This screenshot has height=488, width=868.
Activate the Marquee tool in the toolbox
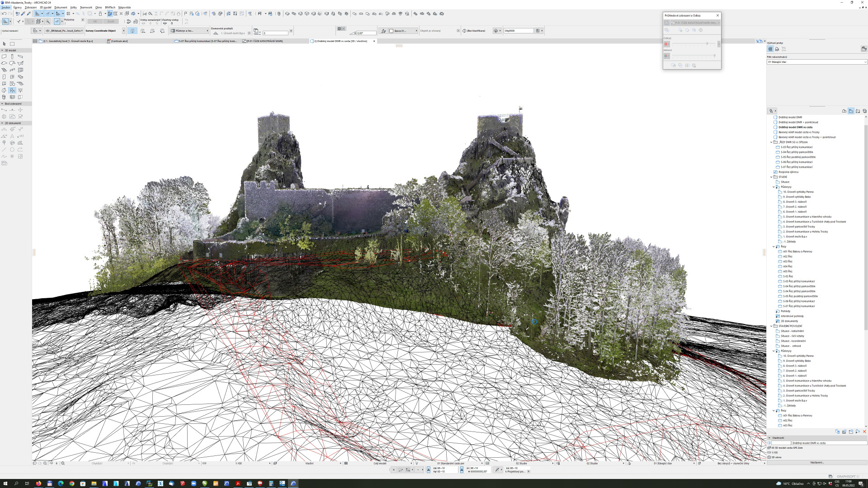11,43
